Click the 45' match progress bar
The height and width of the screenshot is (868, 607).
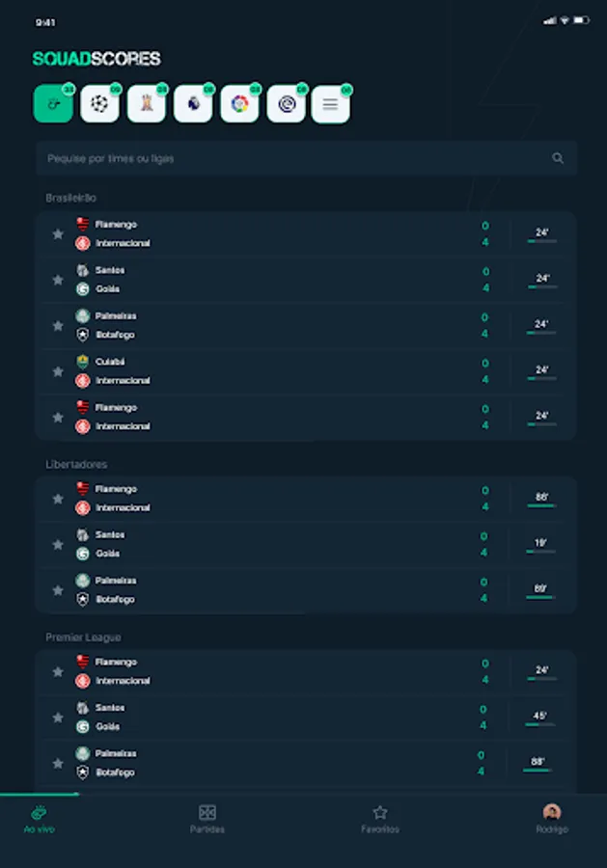point(540,724)
